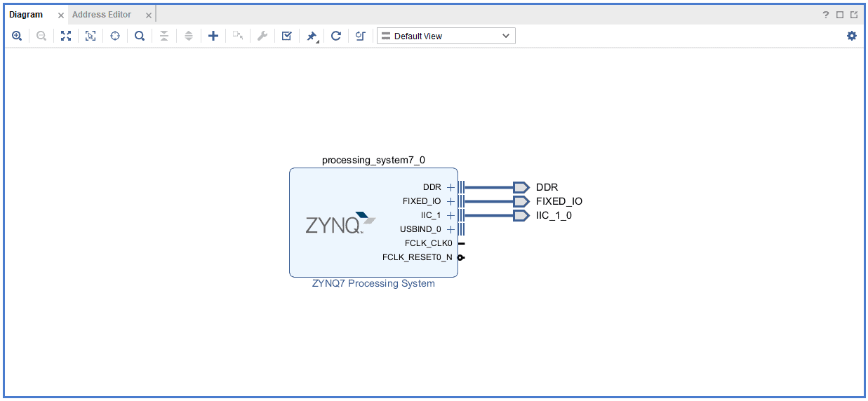Image resolution: width=868 pixels, height=401 pixels.
Task: Click the Search magnifier icon
Action: 140,36
